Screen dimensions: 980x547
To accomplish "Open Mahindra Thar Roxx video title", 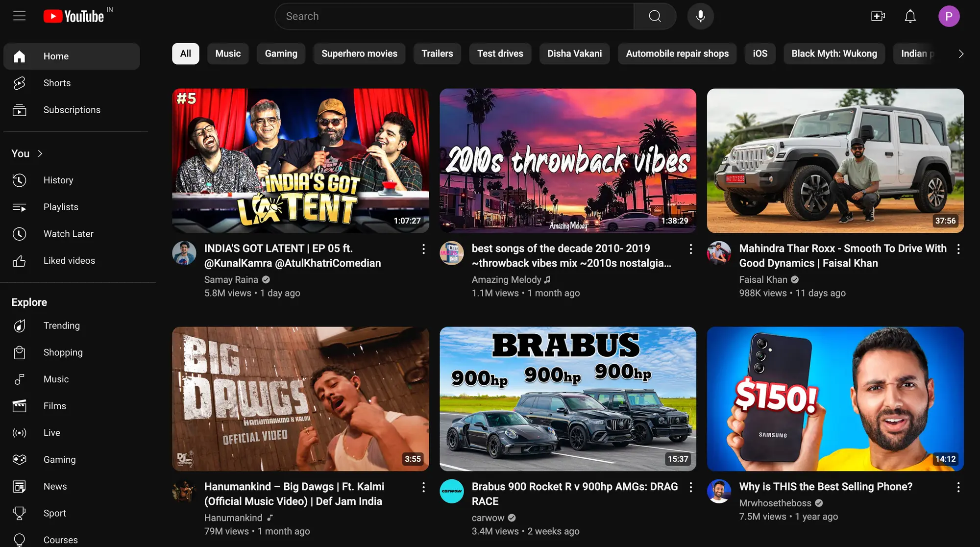I will [x=843, y=256].
